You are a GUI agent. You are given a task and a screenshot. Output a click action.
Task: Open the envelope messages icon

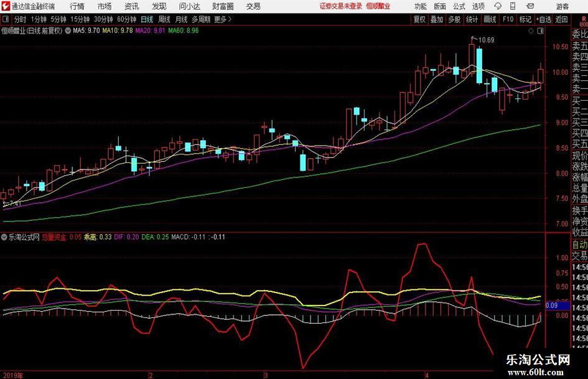point(530,6)
